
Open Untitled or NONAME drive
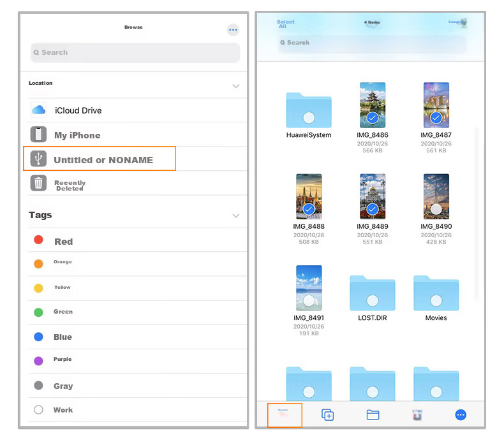(x=137, y=159)
